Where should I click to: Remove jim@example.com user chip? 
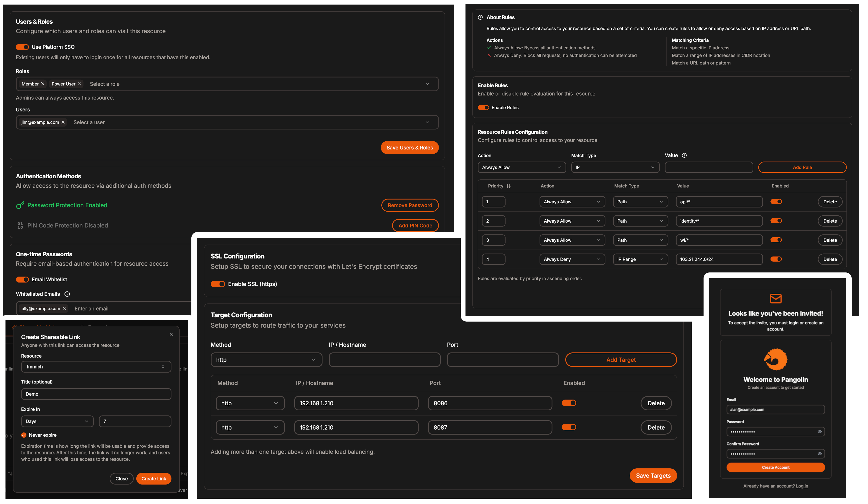(x=63, y=122)
